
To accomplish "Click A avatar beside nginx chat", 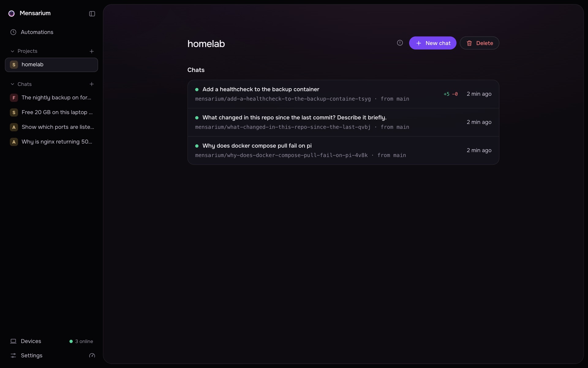I will tap(14, 142).
